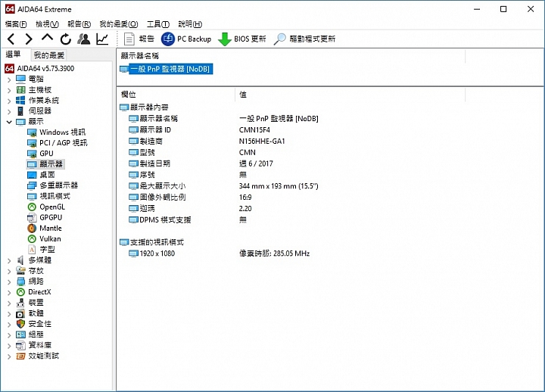
Task: Open the 工具(T) menu
Action: point(157,24)
